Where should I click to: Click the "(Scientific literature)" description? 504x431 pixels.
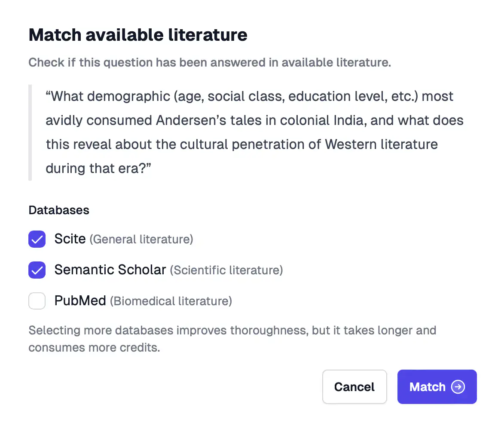tap(226, 270)
